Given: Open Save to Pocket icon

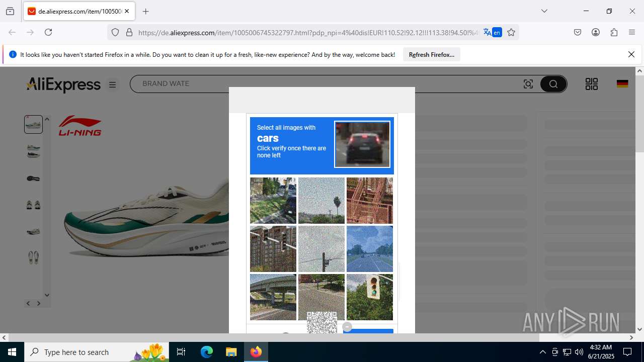Looking at the screenshot, I should [578, 32].
